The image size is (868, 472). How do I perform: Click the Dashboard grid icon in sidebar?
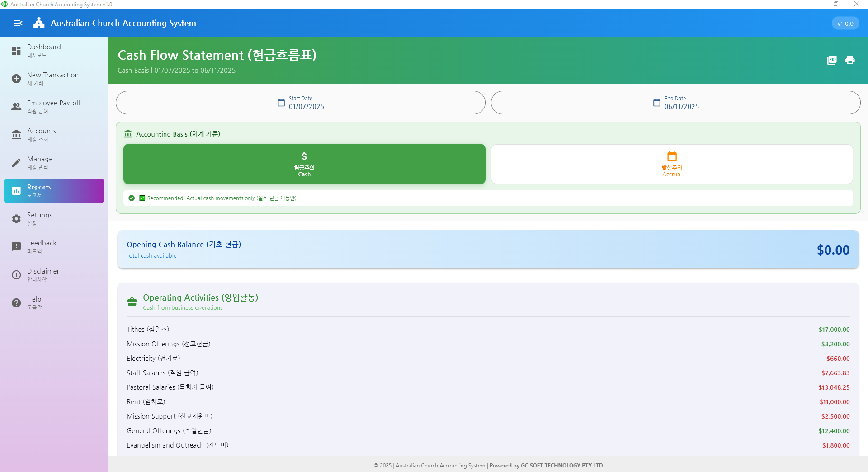click(16, 51)
